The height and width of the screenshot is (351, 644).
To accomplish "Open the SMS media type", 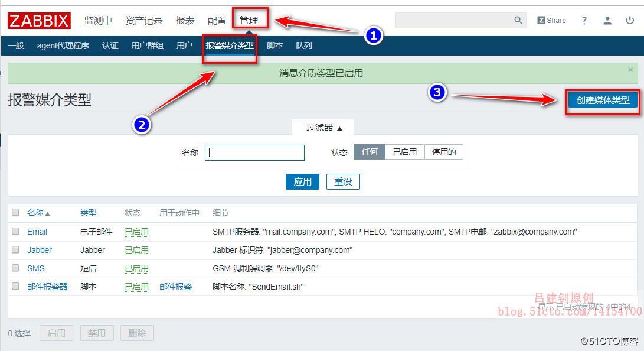I will 36,268.
